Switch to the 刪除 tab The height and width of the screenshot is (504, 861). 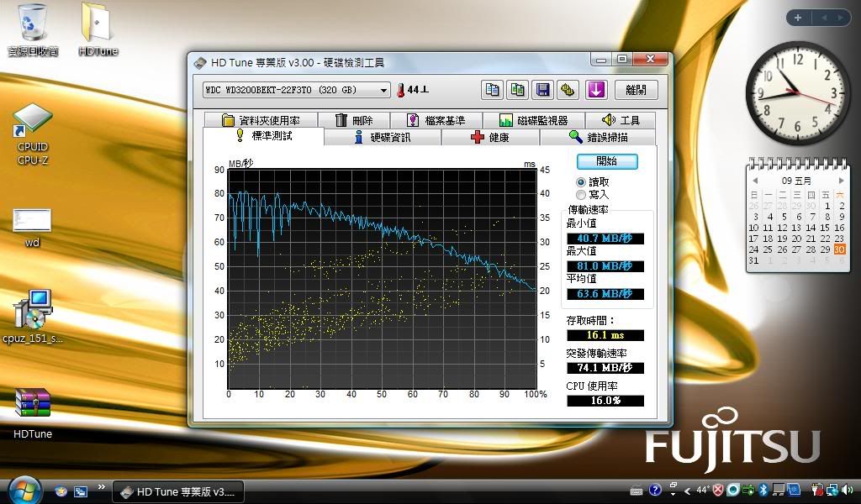[x=354, y=120]
